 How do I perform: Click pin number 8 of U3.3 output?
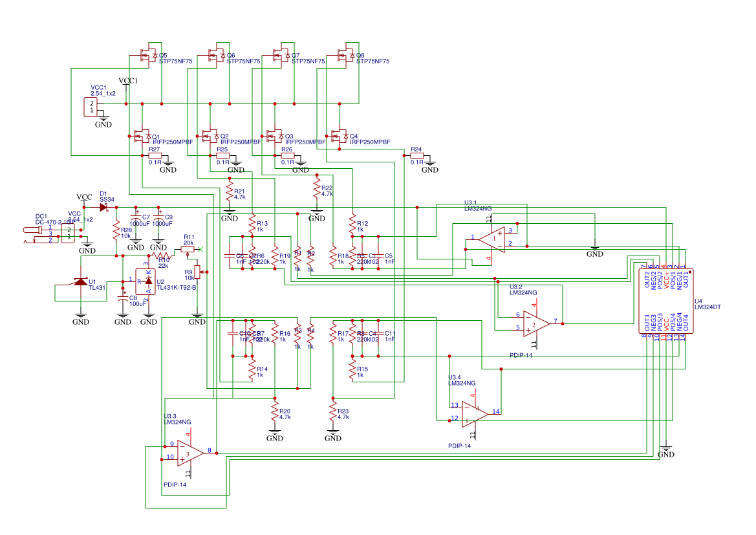coord(210,450)
